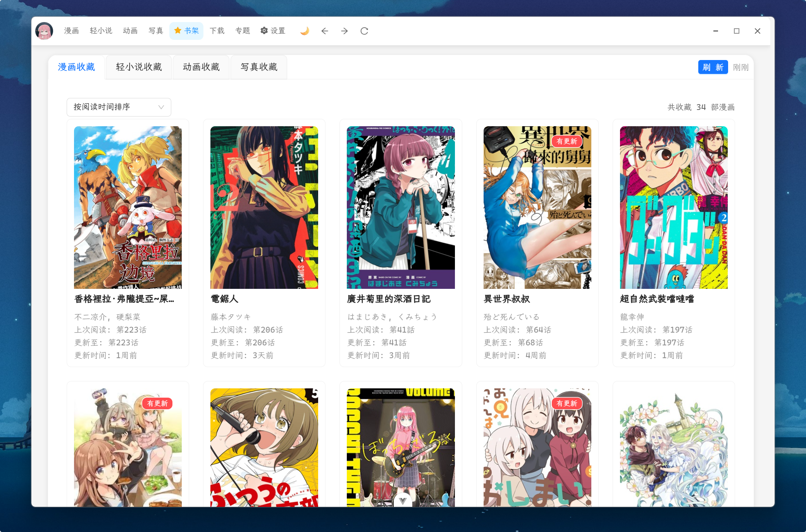
Task: Click the user avatar profile icon
Action: click(44, 31)
